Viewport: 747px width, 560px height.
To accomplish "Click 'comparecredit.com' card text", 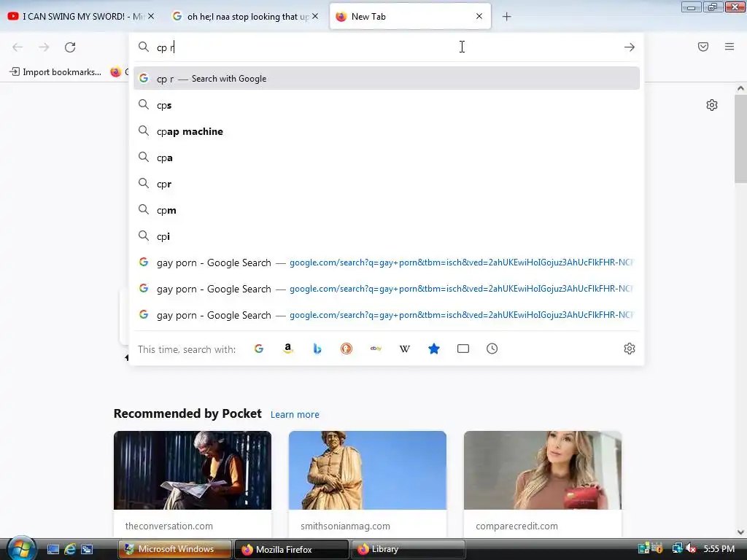I will point(517,526).
